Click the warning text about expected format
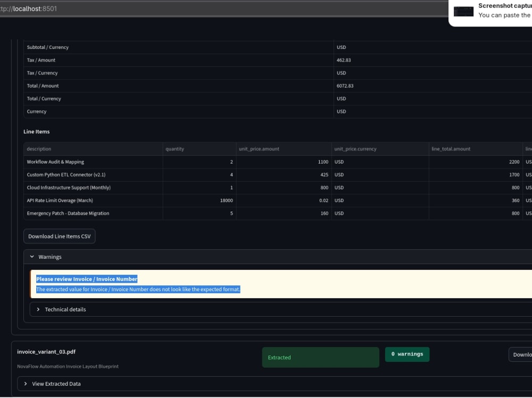532x398 pixels. click(x=138, y=289)
